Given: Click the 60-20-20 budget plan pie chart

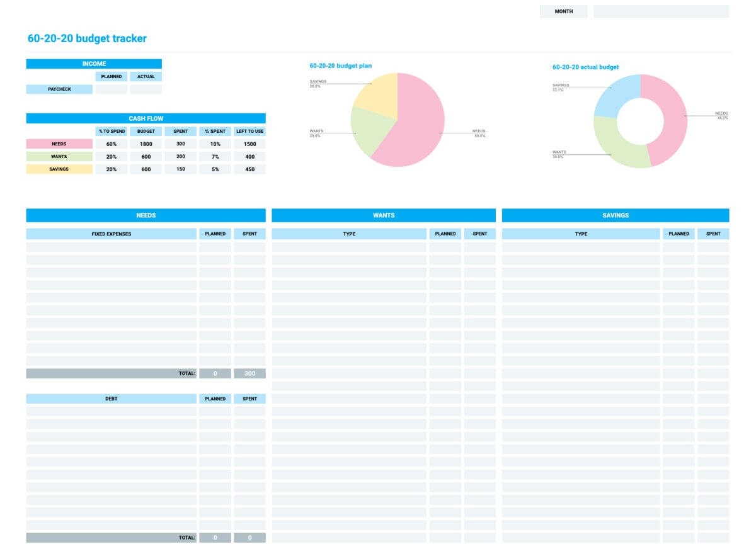Looking at the screenshot, I should (x=399, y=120).
